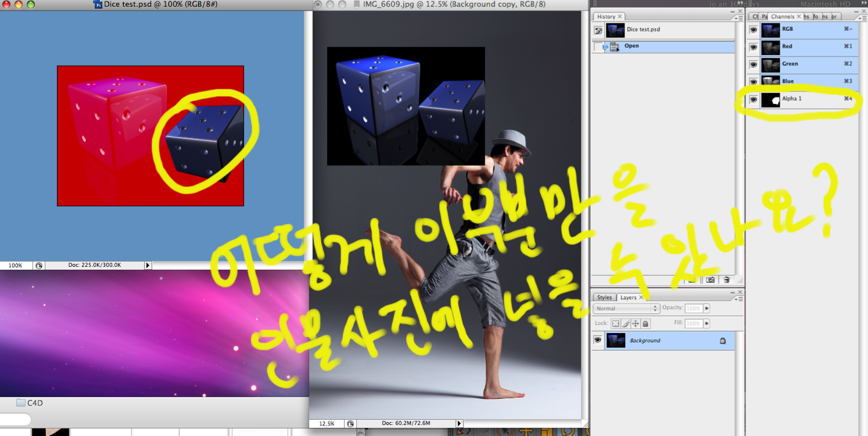Image resolution: width=868 pixels, height=436 pixels.
Task: Select the Red channel
Action: [809, 47]
